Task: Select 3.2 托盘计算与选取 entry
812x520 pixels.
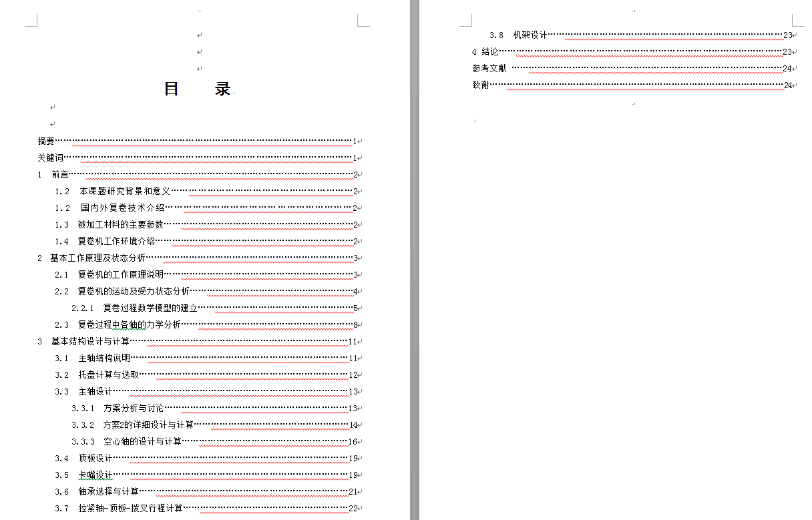Action: click(x=206, y=375)
